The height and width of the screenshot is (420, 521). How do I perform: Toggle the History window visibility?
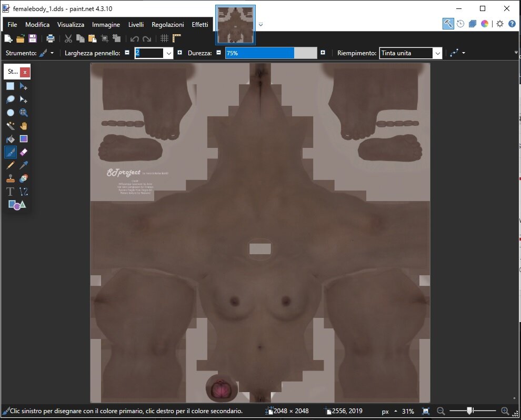pyautogui.click(x=460, y=24)
